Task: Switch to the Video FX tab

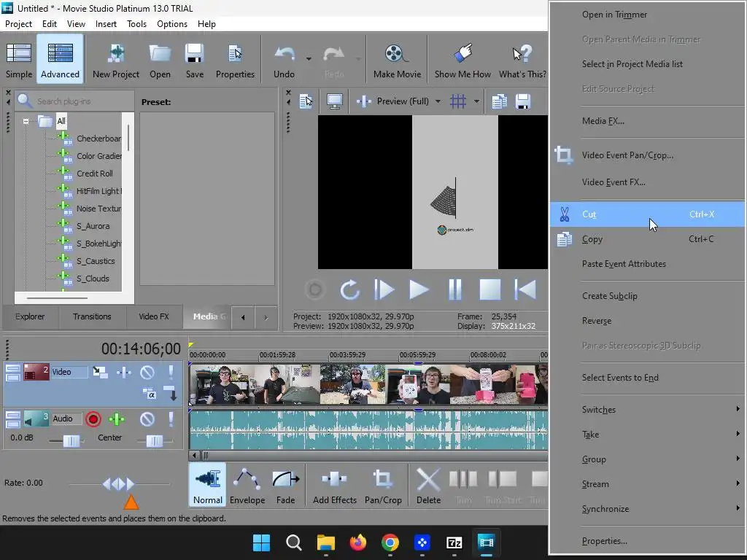Action: pyautogui.click(x=153, y=316)
